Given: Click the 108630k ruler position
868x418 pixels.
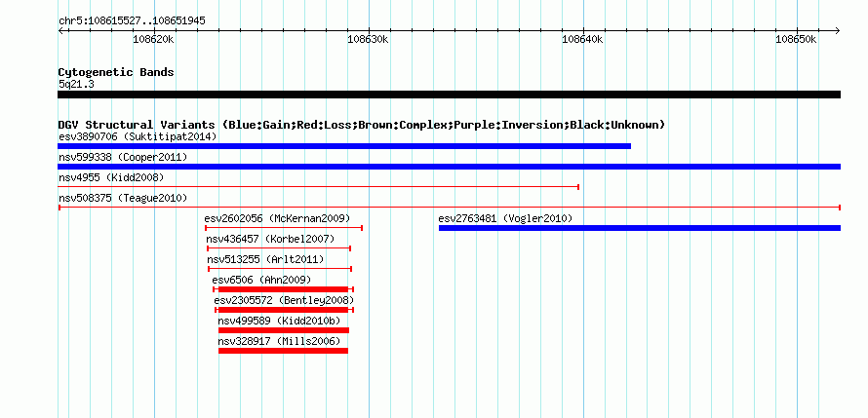Looking at the screenshot, I should tap(368, 39).
